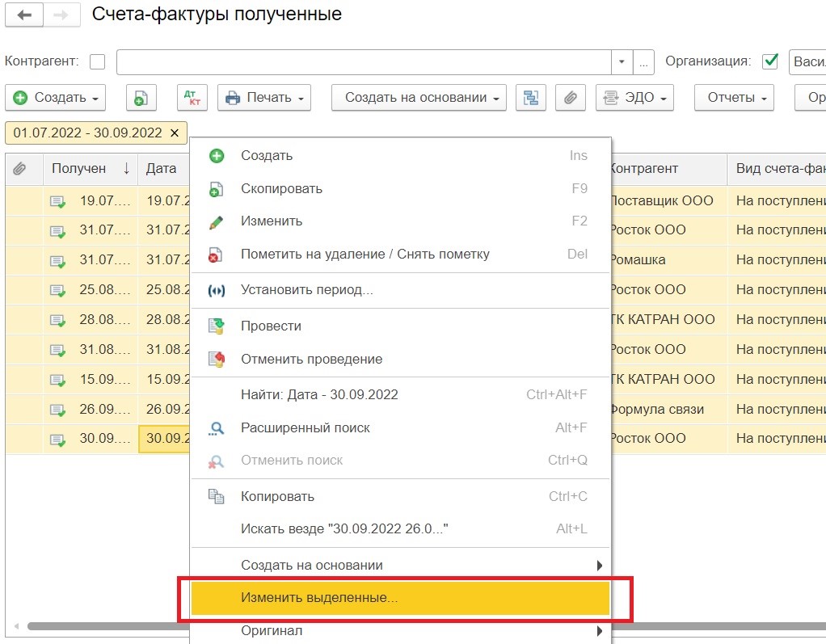Open the Контрагент field dropdown arrow

[622, 62]
